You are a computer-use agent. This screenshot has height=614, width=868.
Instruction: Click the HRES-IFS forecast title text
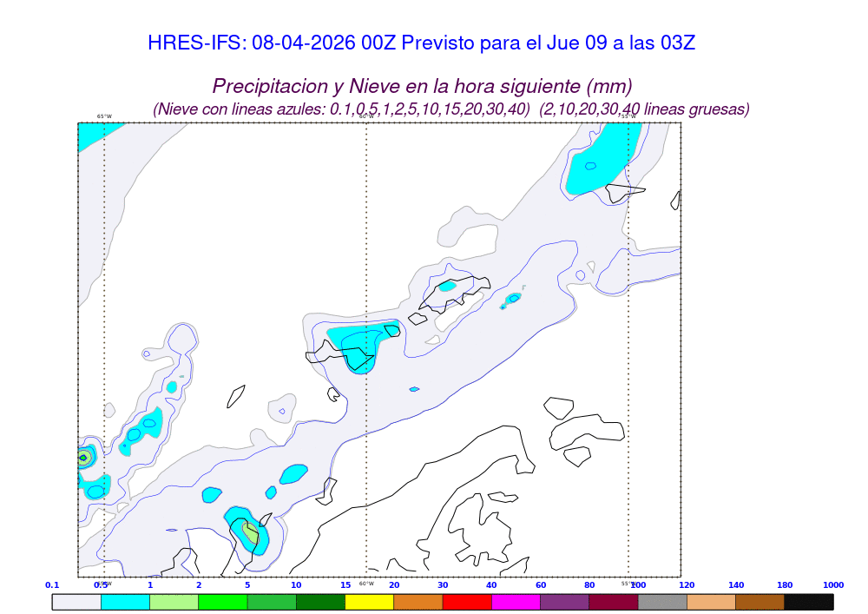point(422,43)
